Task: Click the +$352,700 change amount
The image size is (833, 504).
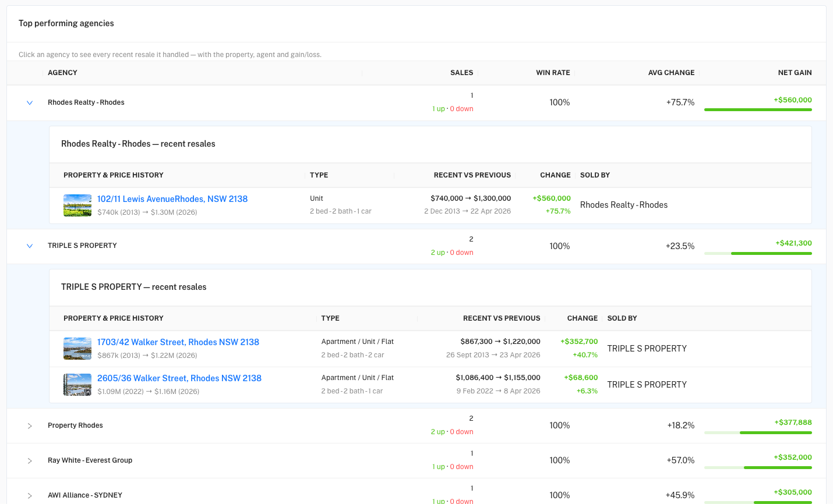Action: (x=579, y=342)
